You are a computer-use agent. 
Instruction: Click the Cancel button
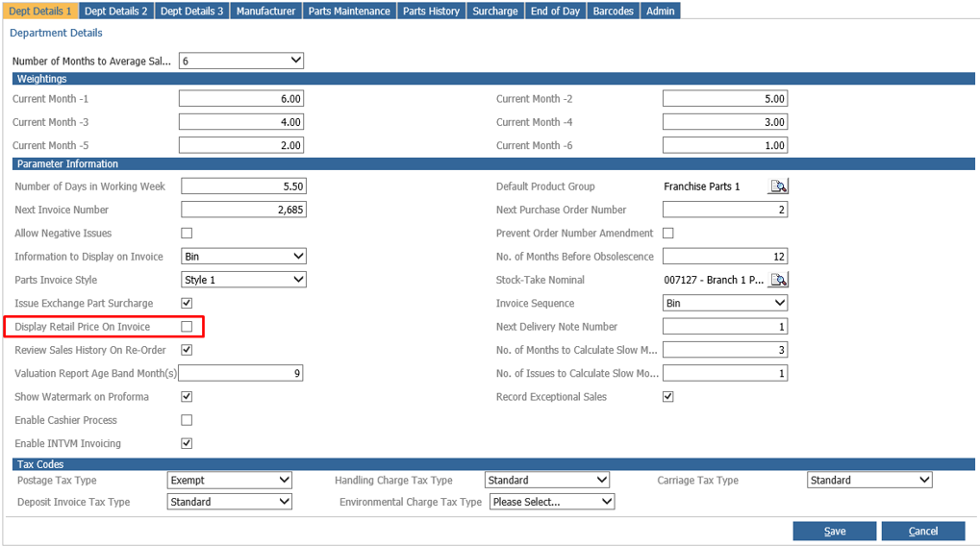(923, 531)
